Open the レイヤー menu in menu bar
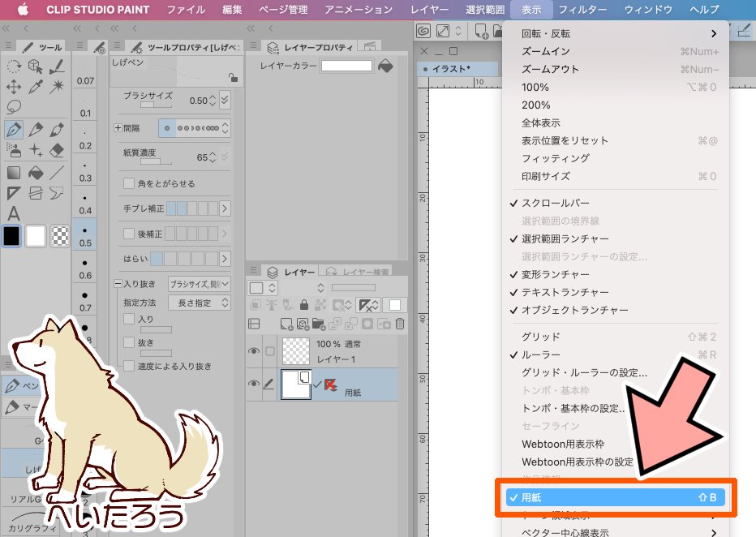Image resolution: width=756 pixels, height=537 pixels. tap(429, 10)
